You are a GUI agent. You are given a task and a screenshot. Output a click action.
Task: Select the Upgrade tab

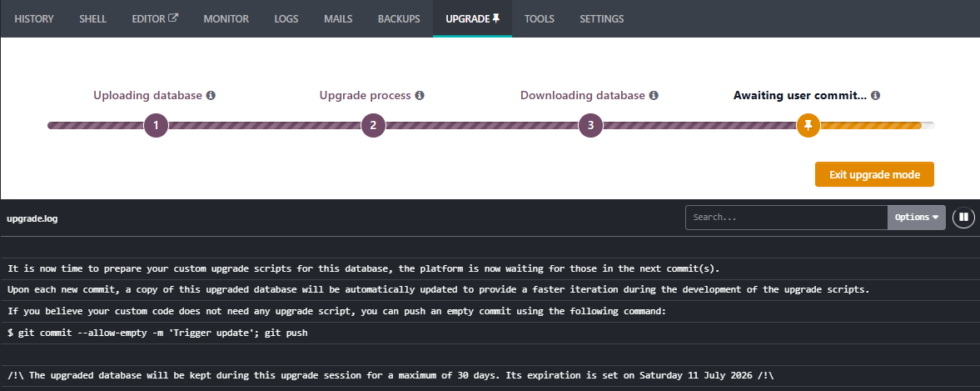coord(472,19)
